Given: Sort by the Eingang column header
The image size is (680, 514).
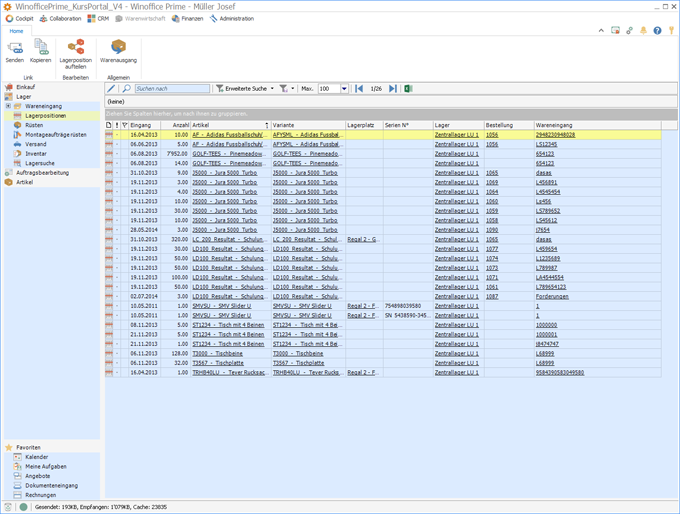Looking at the screenshot, I should [145, 125].
